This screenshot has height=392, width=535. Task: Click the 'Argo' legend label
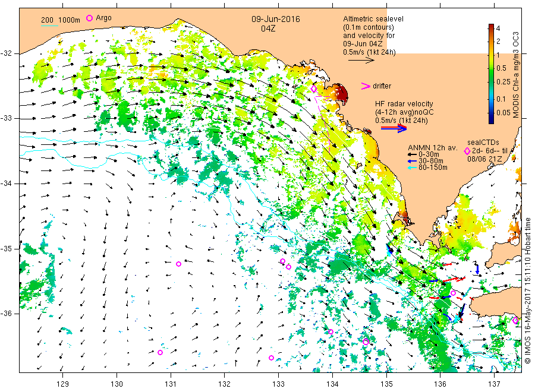coord(103,18)
